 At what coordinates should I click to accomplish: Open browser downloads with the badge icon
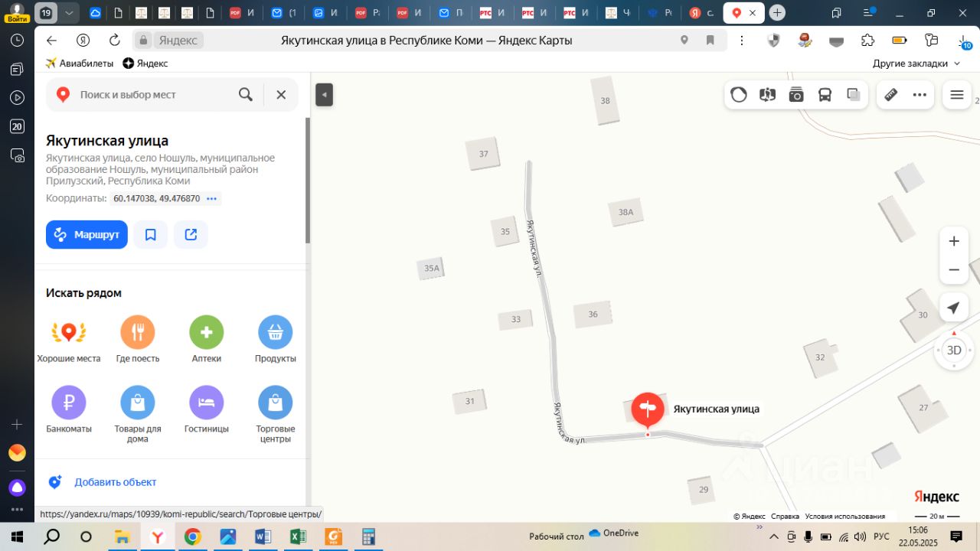[x=964, y=41]
